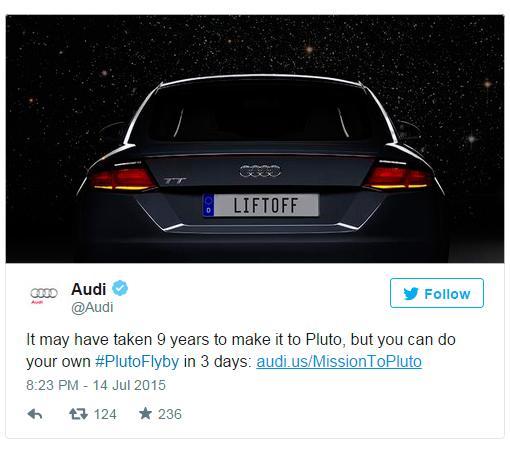
Task: Favorite the tweet with the star icon
Action: (145, 414)
